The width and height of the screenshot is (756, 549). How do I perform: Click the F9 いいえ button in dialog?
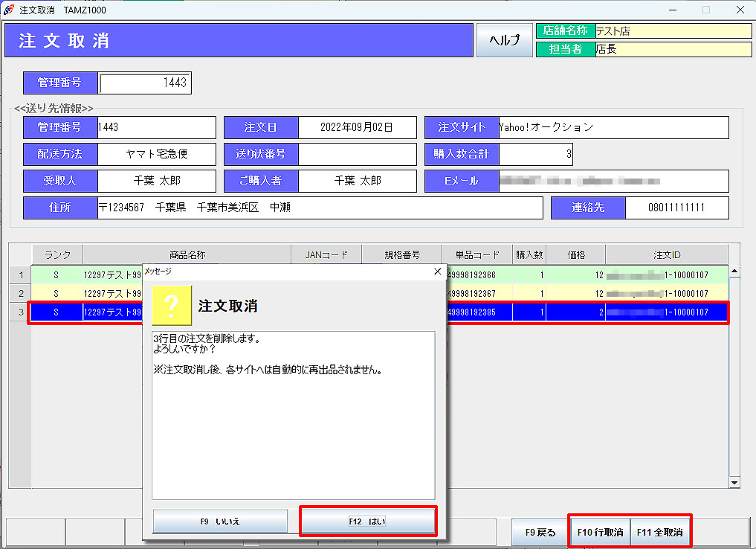[220, 521]
